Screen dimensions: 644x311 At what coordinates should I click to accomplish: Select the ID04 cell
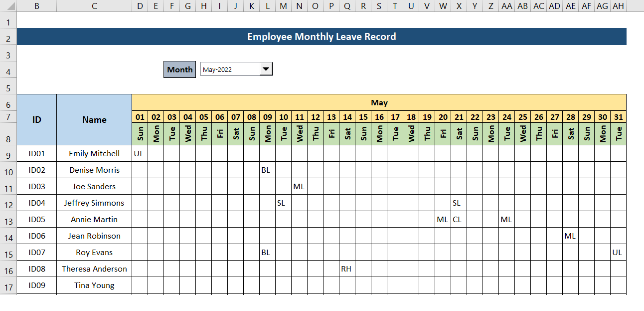coord(36,203)
